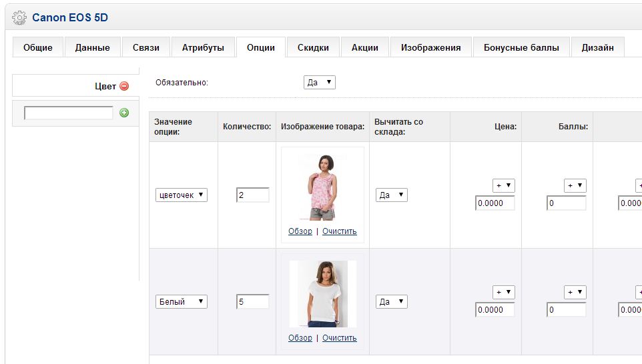Open the Обязательно dropdown set to Да

pos(320,83)
